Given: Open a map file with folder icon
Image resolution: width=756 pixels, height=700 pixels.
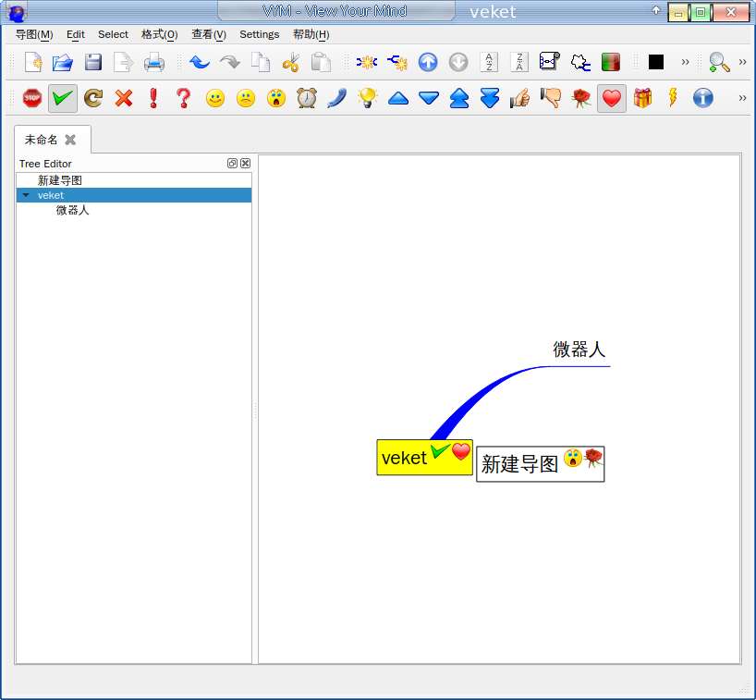Looking at the screenshot, I should tap(63, 62).
